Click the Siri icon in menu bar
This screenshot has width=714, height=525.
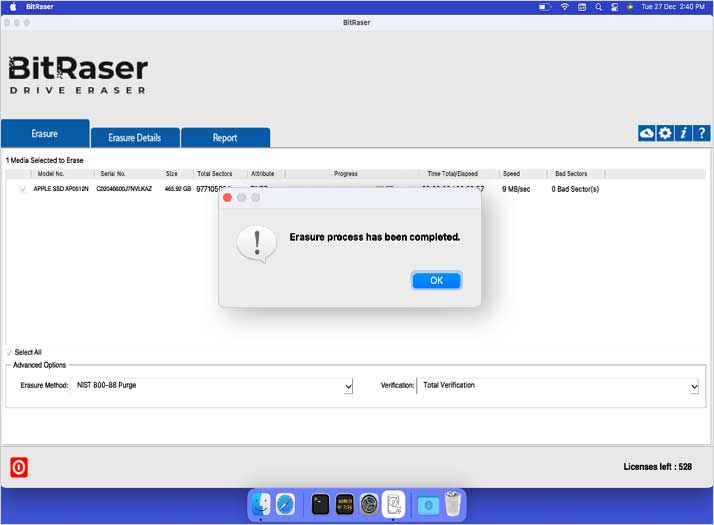630,6
